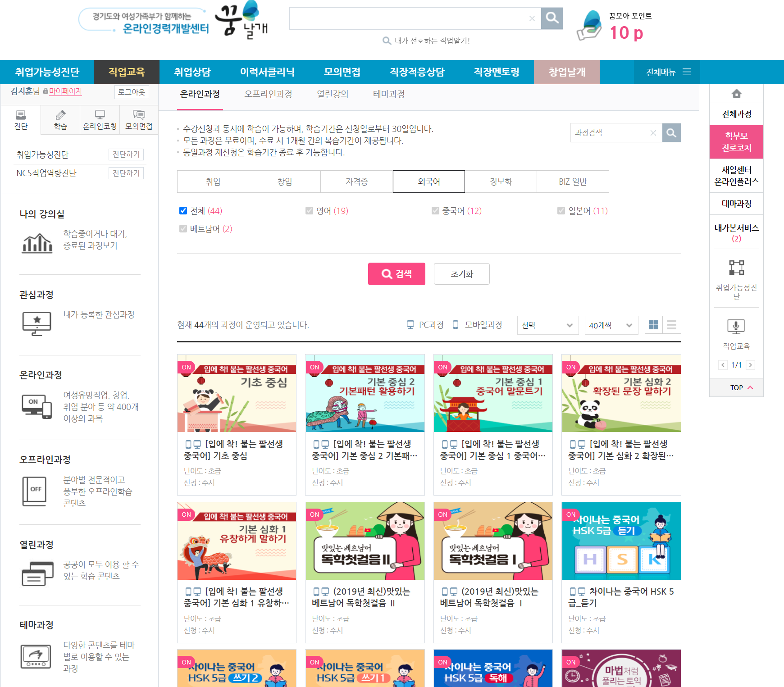
Task: Filter by 모바일과정
Action: (x=477, y=325)
